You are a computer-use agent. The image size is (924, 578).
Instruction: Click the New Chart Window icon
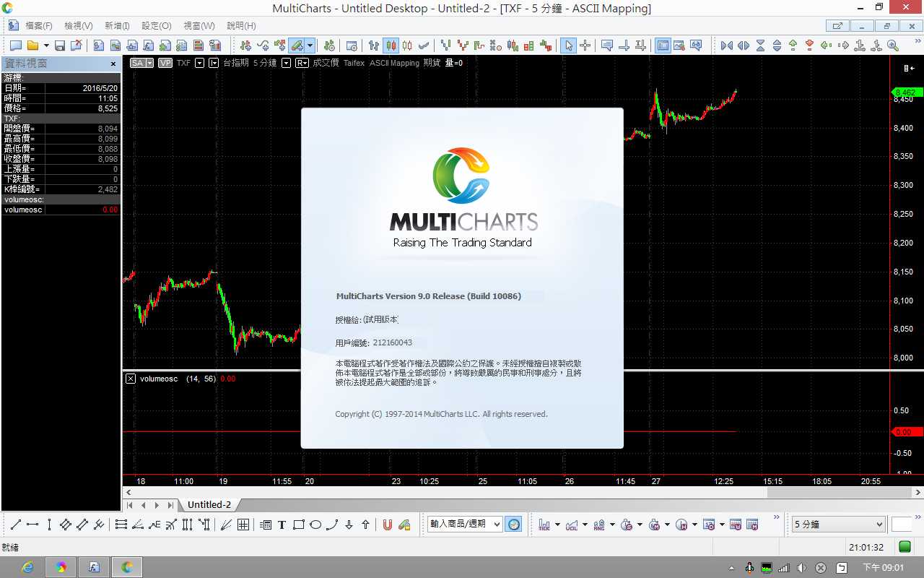tap(98, 46)
